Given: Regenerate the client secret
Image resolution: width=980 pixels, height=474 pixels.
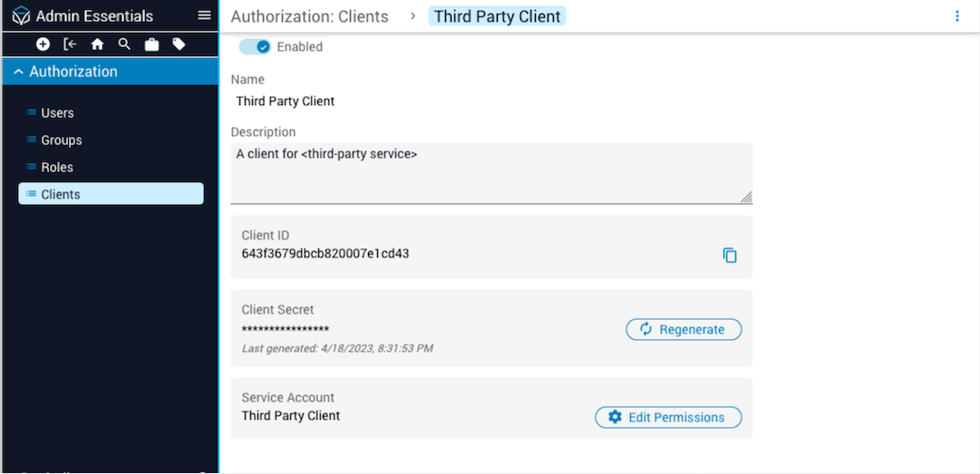Looking at the screenshot, I should tap(684, 330).
